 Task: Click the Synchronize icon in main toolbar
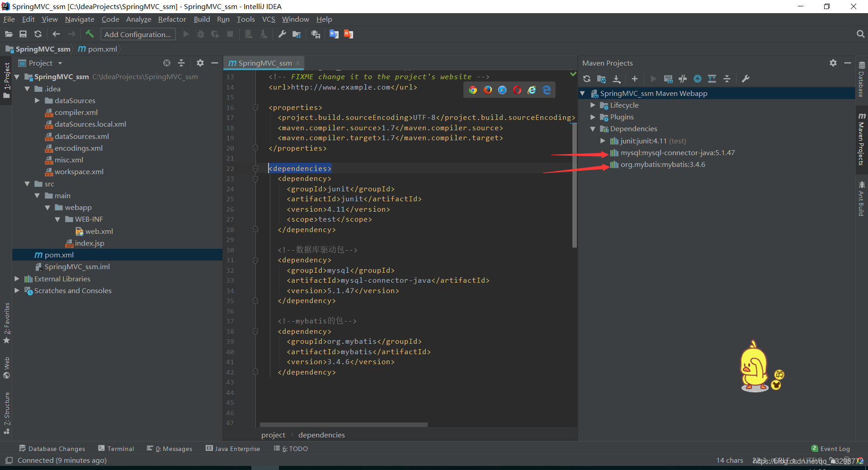tap(38, 34)
